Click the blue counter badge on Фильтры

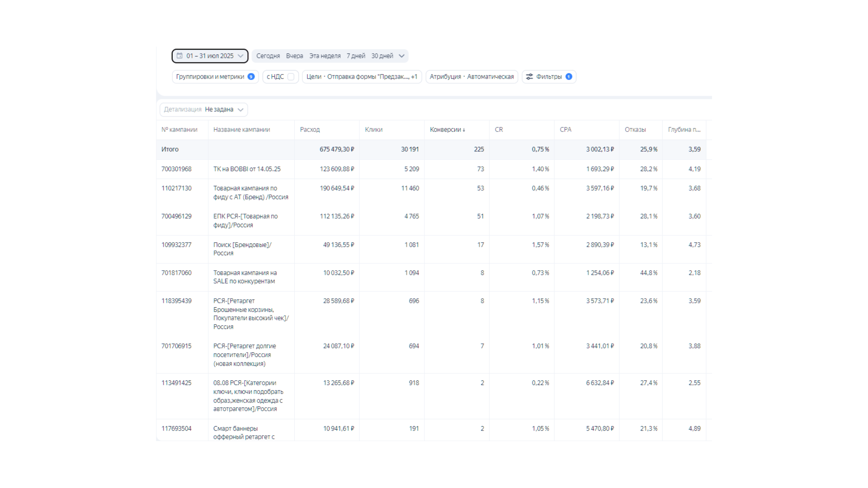pos(569,77)
